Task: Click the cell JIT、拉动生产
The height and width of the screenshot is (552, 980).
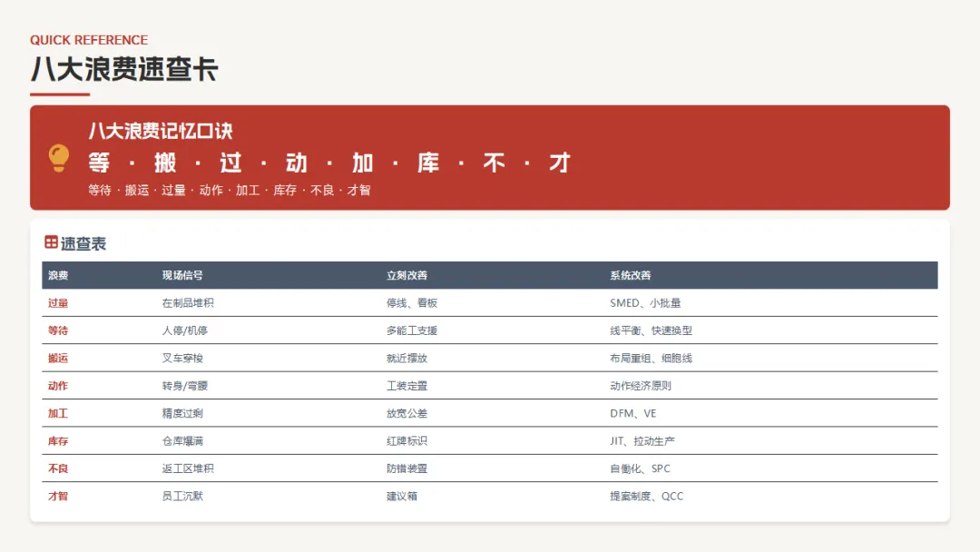Action: tap(642, 440)
